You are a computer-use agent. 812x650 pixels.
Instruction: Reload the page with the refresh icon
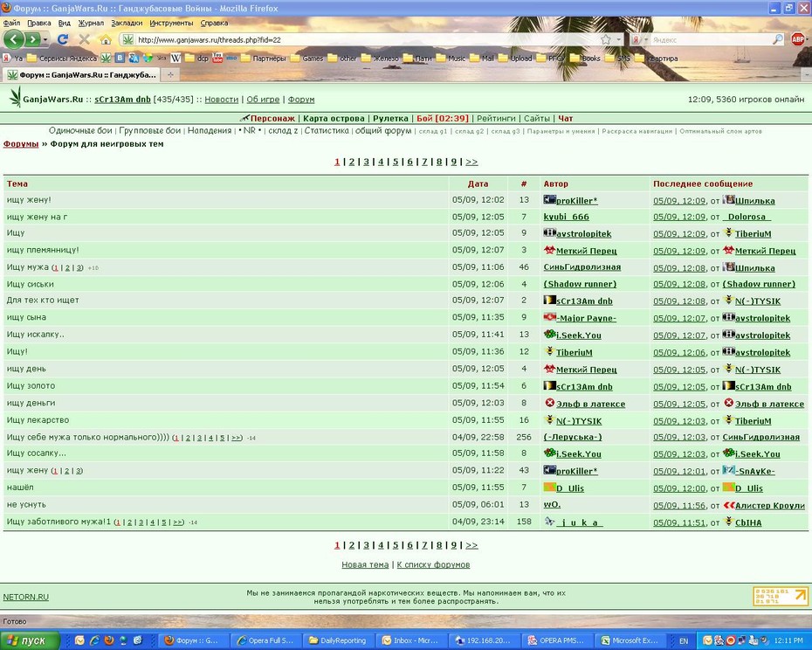tap(63, 39)
